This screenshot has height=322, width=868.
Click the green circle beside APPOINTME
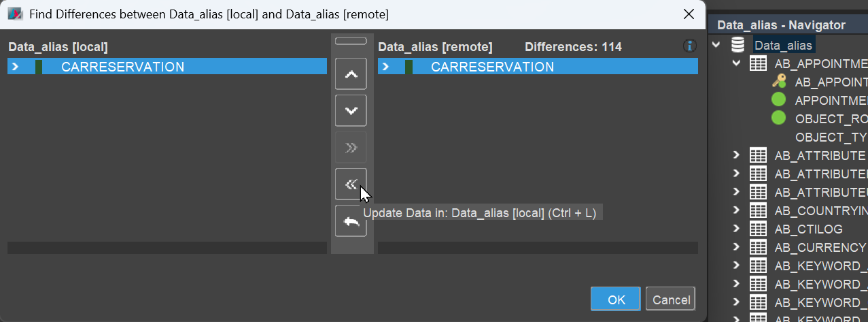pyautogui.click(x=779, y=100)
